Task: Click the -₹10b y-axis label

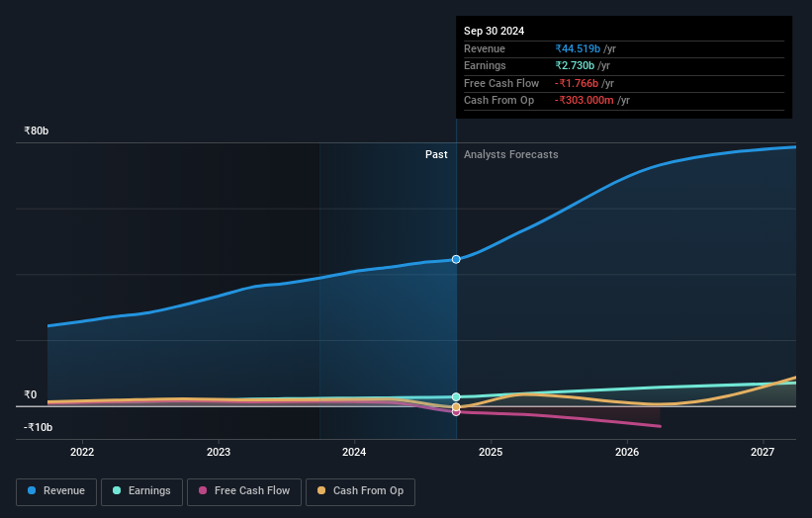Action: point(39,427)
